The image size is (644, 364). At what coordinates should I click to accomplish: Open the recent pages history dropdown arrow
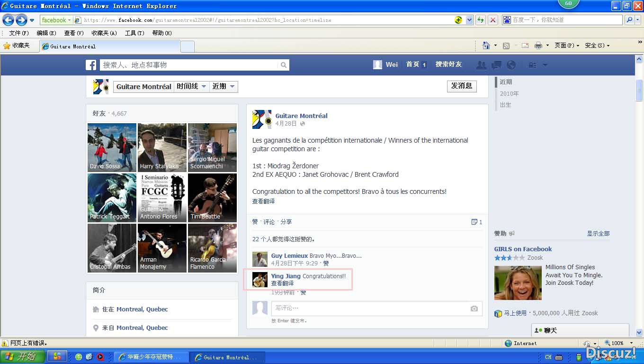click(x=32, y=20)
